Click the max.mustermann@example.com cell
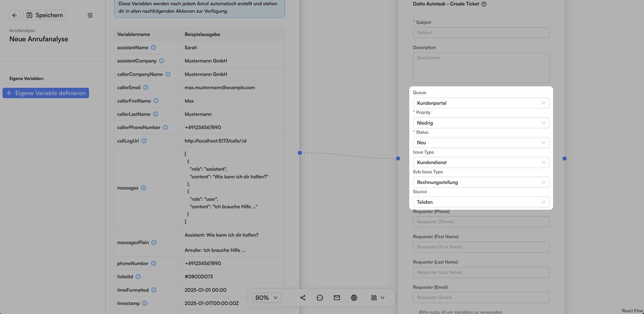Image resolution: width=644 pixels, height=314 pixels. click(x=233, y=88)
